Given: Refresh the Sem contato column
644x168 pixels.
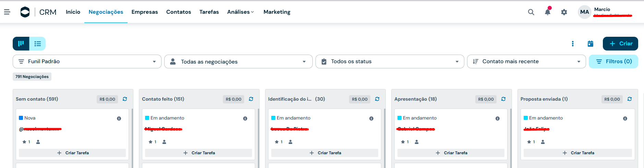Looking at the screenshot, I should pos(125,99).
